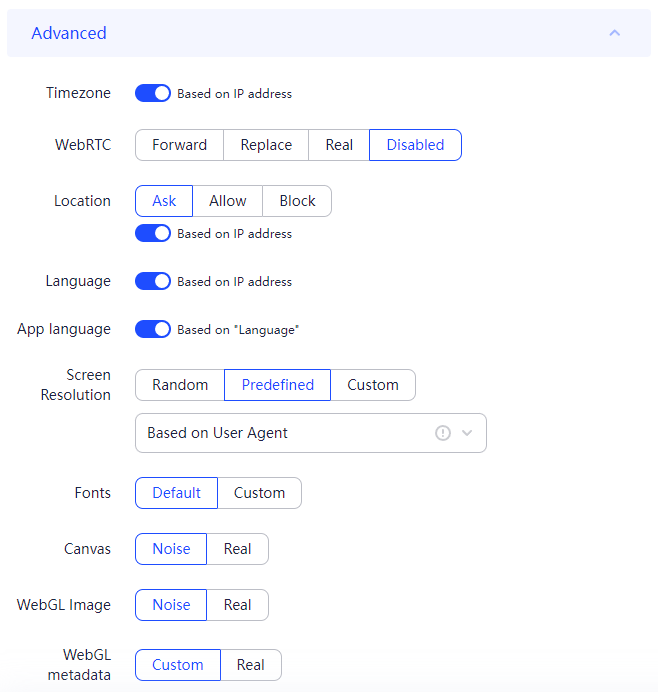
Task: Toggle Timezone based on IP address switch
Action: pos(153,93)
